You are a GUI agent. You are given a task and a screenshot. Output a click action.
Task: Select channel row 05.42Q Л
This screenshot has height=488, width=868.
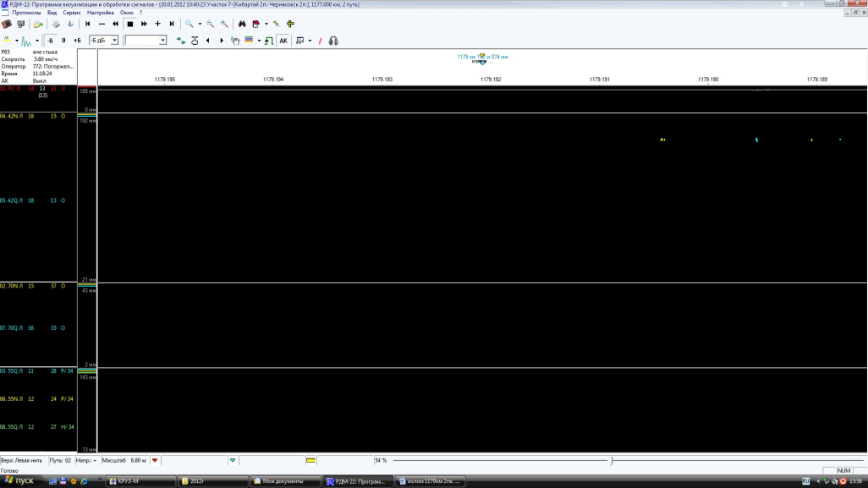(x=38, y=200)
